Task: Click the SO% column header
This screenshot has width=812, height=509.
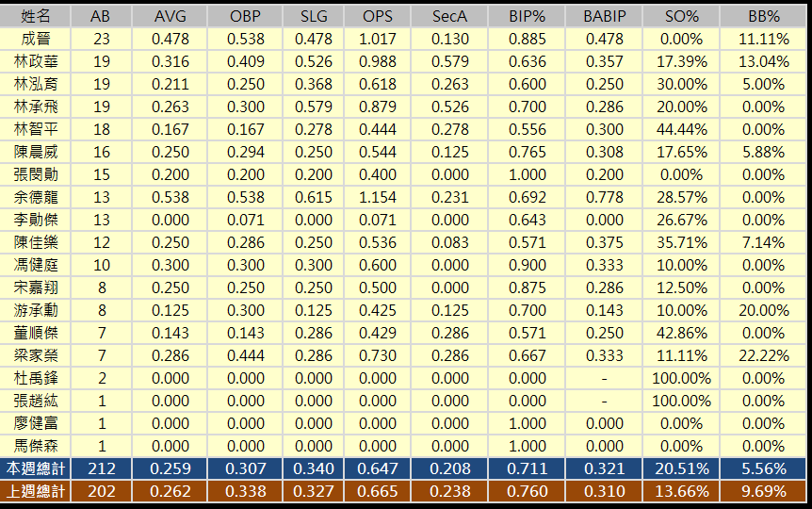Action: 681,16
